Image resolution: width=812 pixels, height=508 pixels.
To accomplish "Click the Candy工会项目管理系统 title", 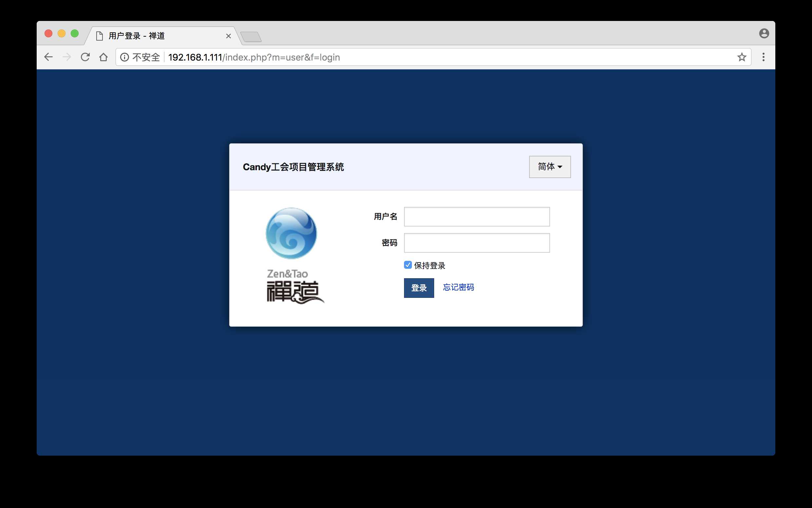I will click(x=293, y=167).
